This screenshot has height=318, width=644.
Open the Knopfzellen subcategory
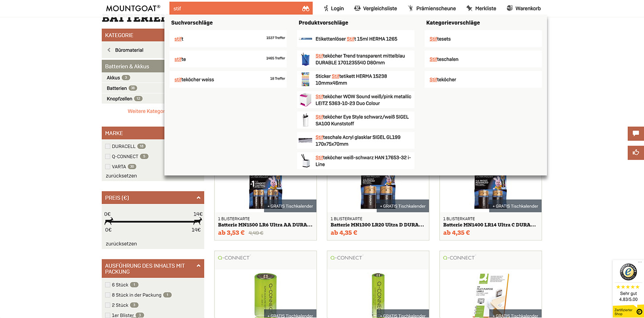pos(119,99)
